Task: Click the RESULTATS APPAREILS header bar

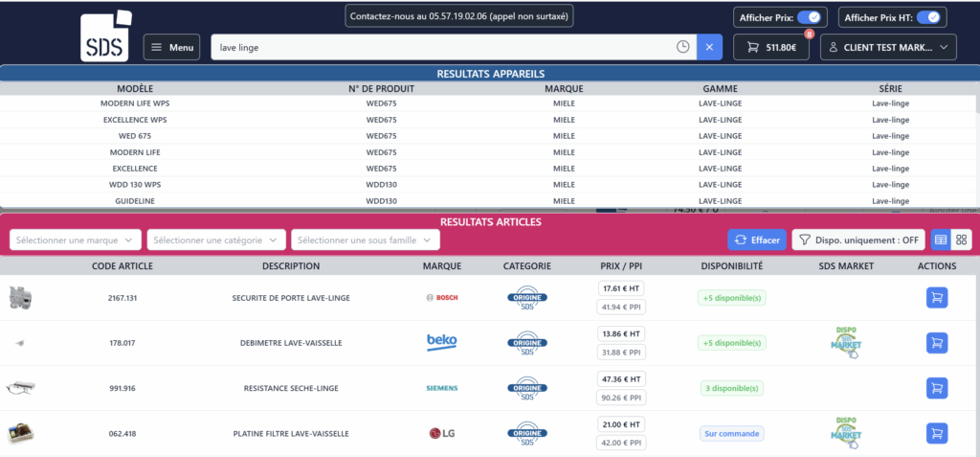Action: point(490,74)
